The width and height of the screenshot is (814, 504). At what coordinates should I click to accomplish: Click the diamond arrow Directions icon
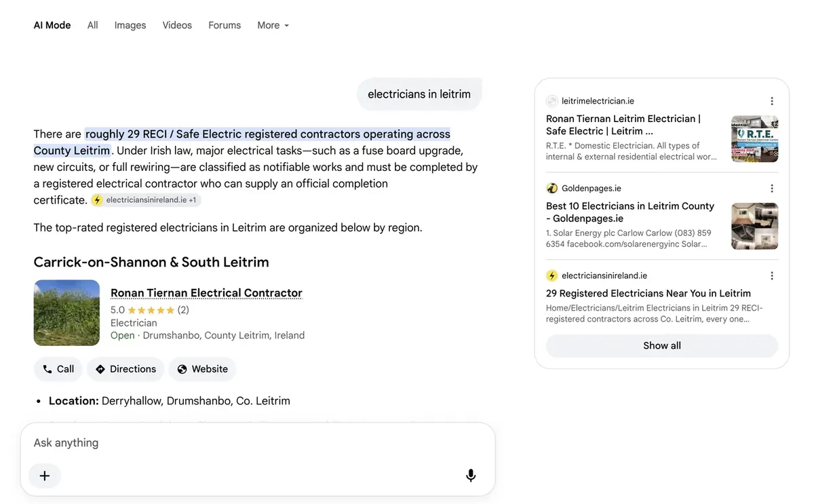100,369
